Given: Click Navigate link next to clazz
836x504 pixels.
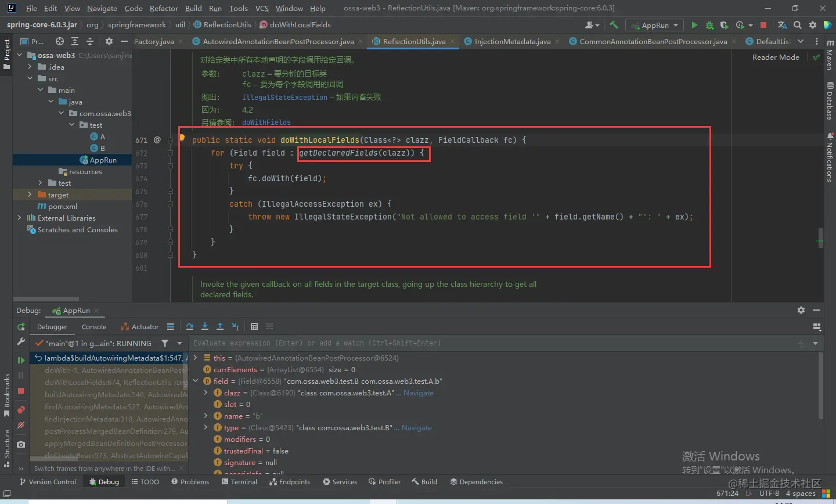Looking at the screenshot, I should coord(418,393).
